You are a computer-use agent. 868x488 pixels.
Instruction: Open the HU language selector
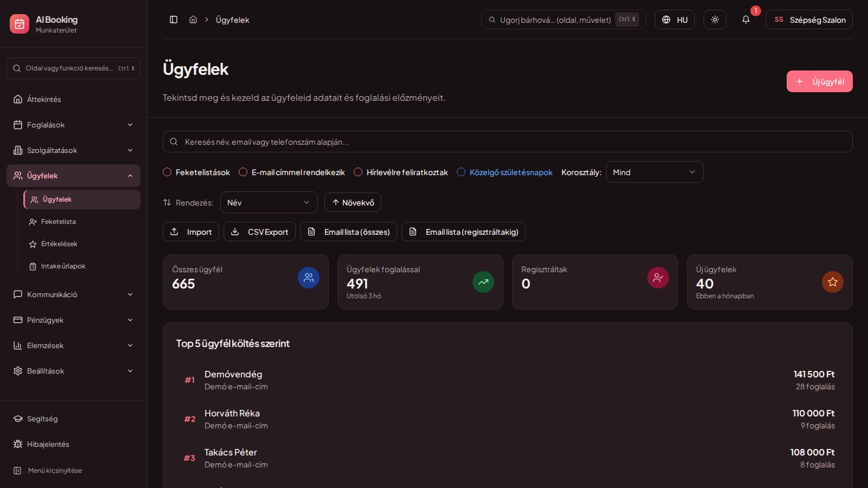click(674, 20)
